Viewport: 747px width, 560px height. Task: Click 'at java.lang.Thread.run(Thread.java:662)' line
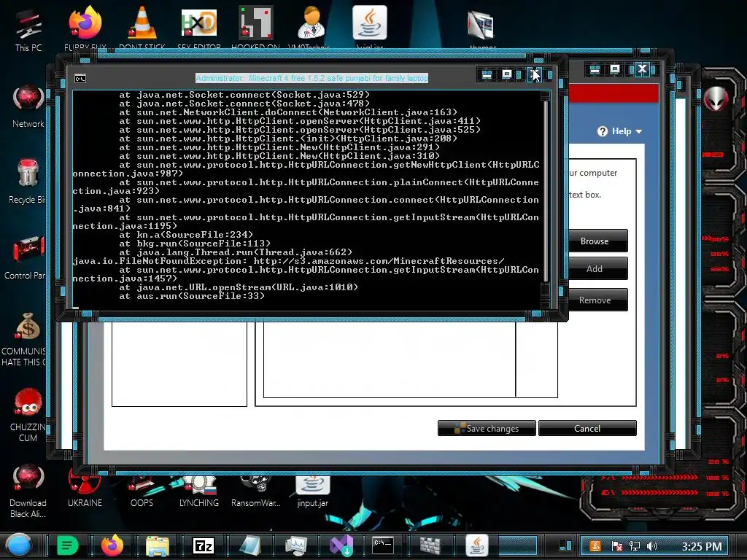click(x=236, y=252)
